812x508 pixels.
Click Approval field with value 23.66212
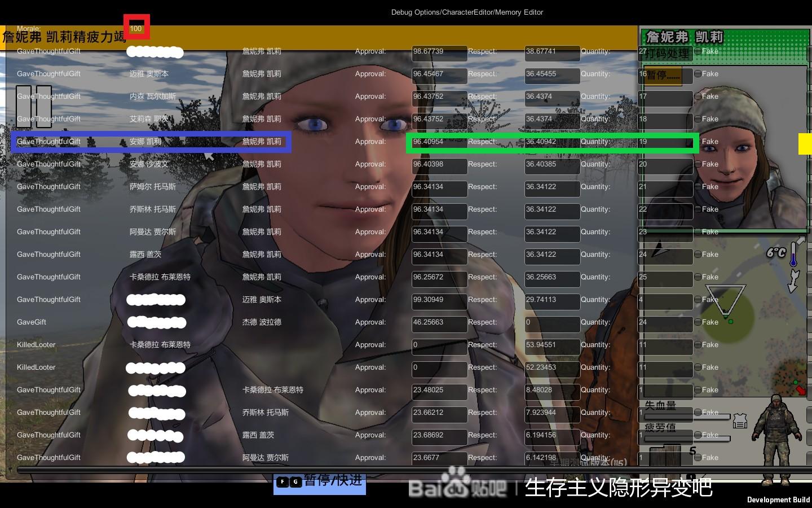(439, 414)
